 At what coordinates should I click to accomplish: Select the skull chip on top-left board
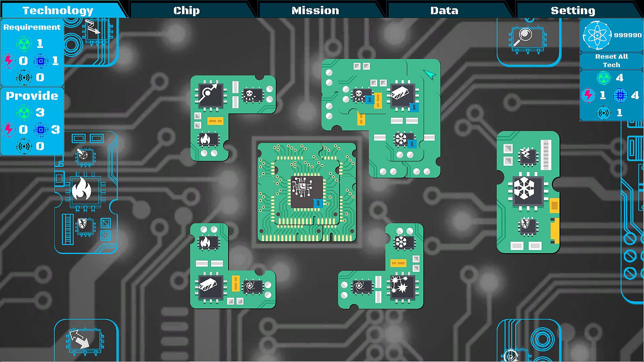(x=253, y=95)
